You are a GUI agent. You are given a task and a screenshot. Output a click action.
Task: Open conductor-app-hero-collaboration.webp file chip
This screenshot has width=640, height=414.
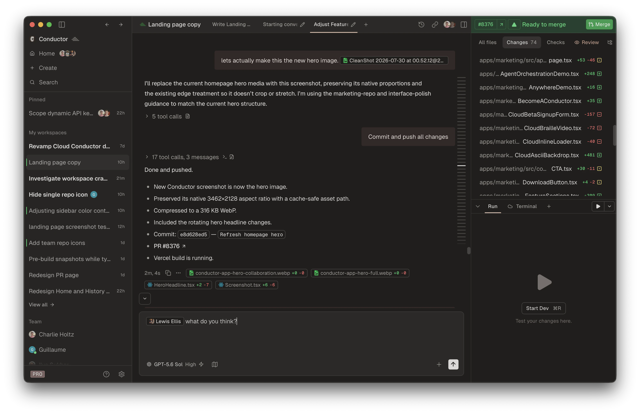[247, 273]
